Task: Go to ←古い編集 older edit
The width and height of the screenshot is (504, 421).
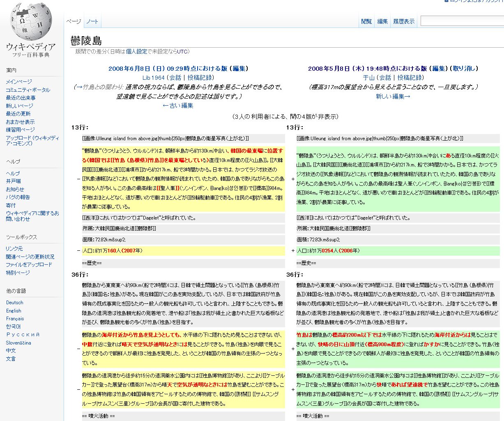Action: (178, 106)
